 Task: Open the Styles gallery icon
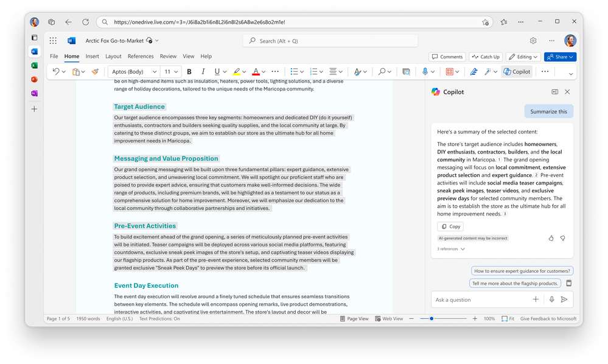[357, 71]
